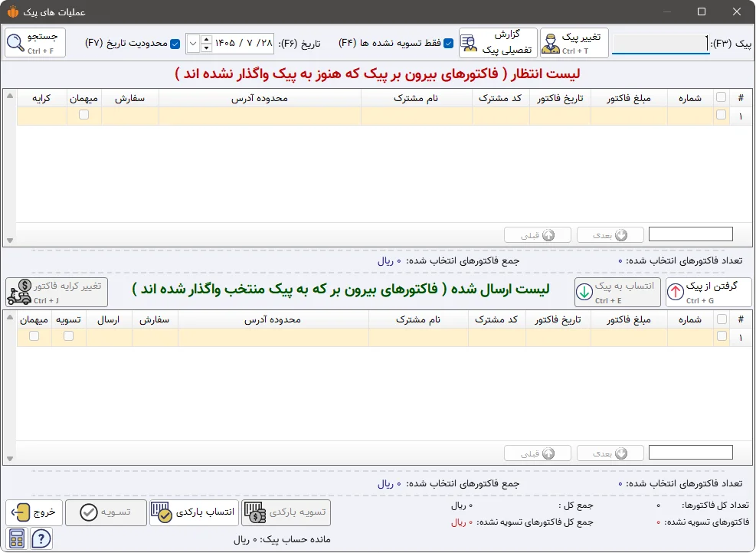The width and height of the screenshot is (756, 553).
Task: Click the app logo in title bar
Action: (13, 11)
